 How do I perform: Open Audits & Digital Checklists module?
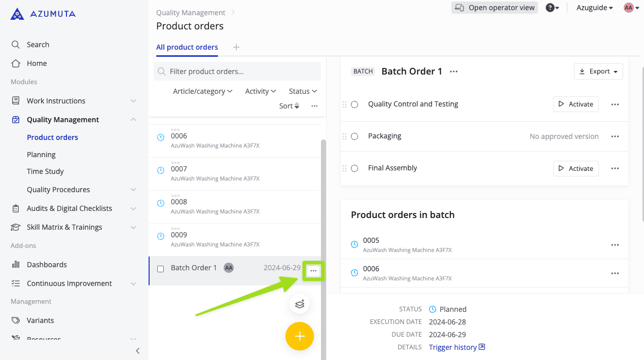16,208
